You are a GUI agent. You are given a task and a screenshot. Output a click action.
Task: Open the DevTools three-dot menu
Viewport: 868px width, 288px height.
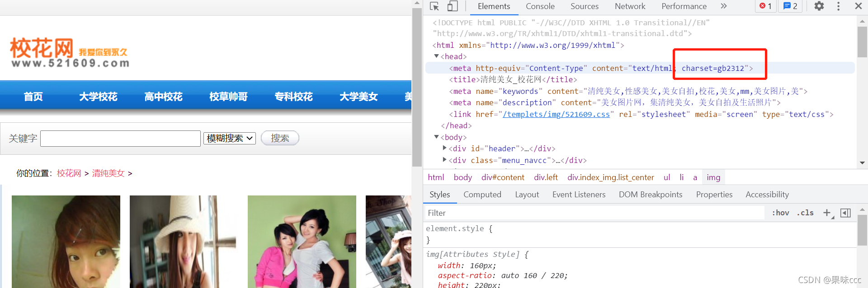coord(838,6)
